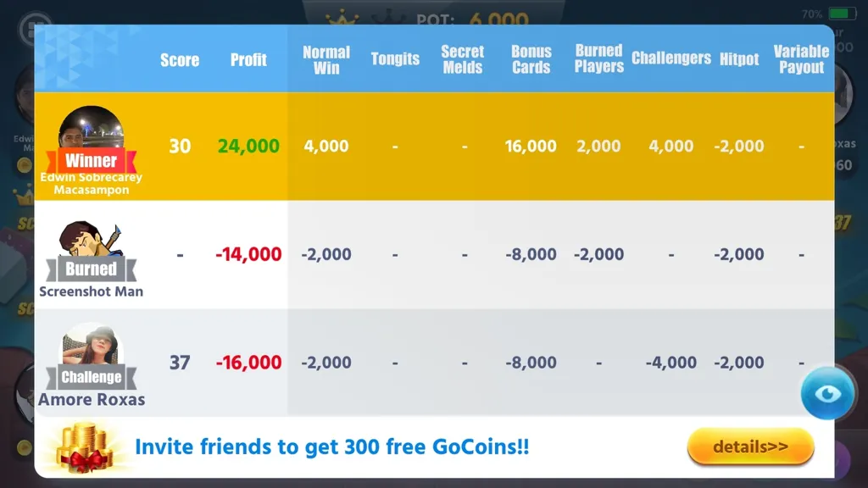Viewport: 868px width, 488px height.
Task: Click the Score column header
Action: 180,60
